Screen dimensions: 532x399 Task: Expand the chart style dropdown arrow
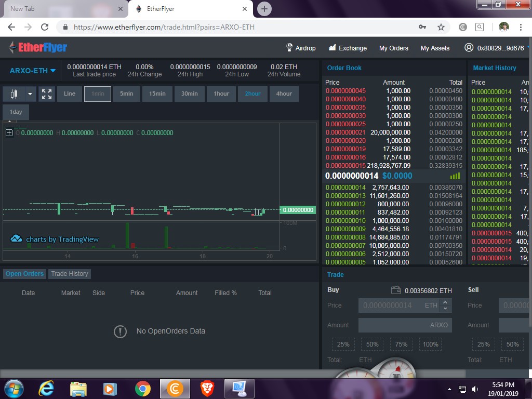(30, 94)
